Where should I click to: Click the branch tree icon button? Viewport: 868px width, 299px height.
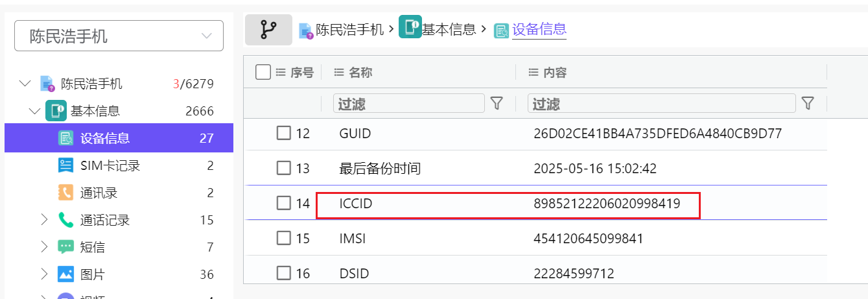[268, 29]
